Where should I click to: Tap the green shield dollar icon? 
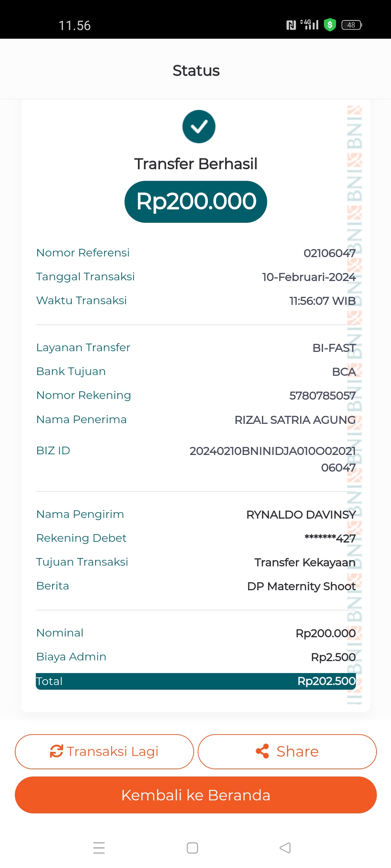tap(330, 25)
